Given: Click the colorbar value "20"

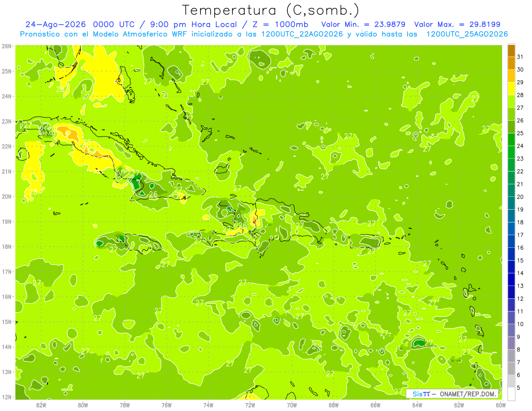Looking at the screenshot, I should click(x=520, y=197).
